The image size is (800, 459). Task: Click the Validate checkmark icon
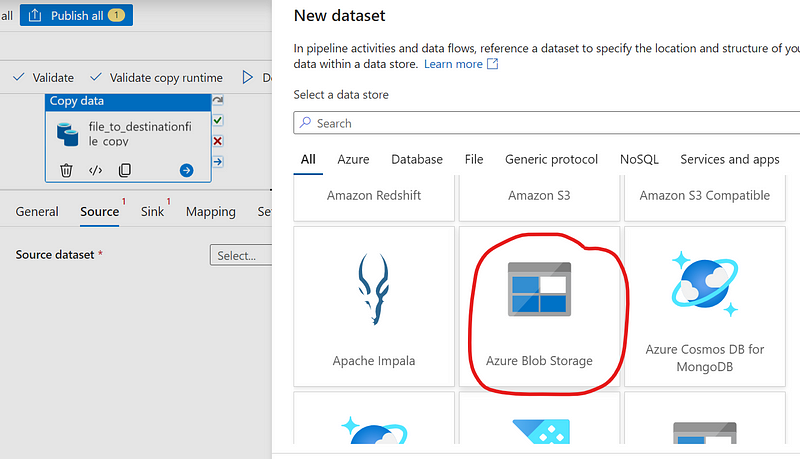[18, 77]
